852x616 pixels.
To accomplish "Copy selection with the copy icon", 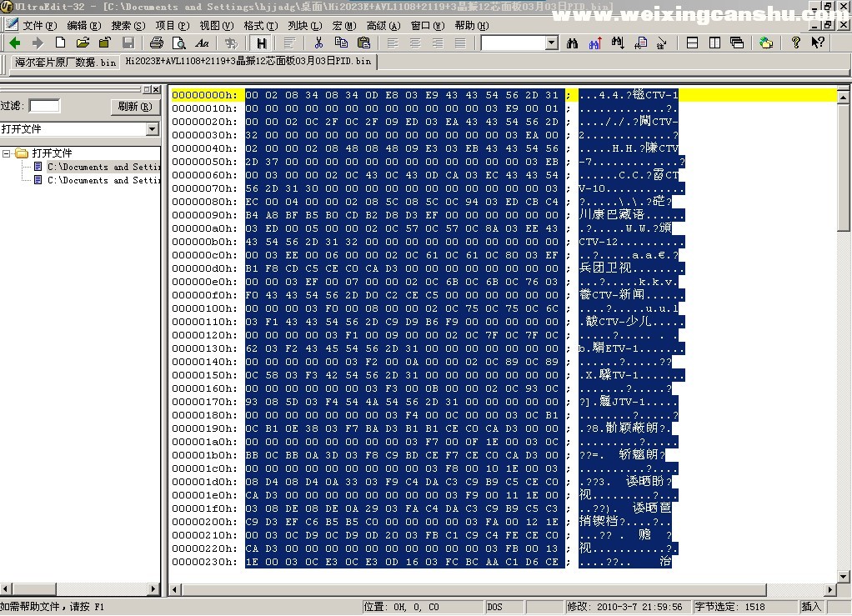I will [341, 43].
